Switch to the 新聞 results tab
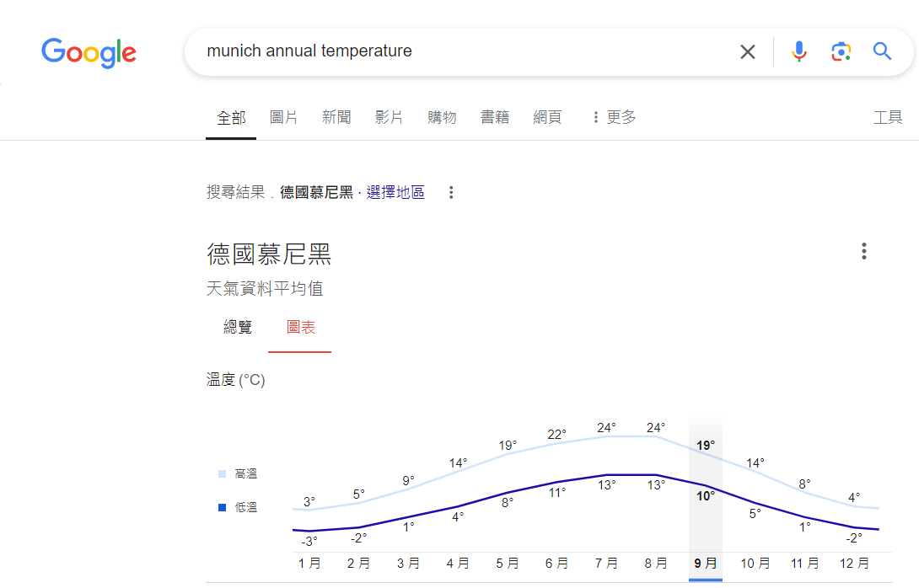This screenshot has width=919, height=588. (336, 118)
